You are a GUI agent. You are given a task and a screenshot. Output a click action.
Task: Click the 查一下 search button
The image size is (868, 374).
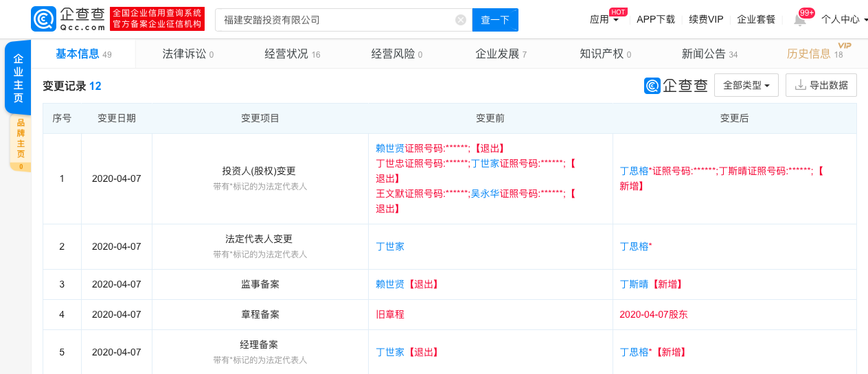495,20
